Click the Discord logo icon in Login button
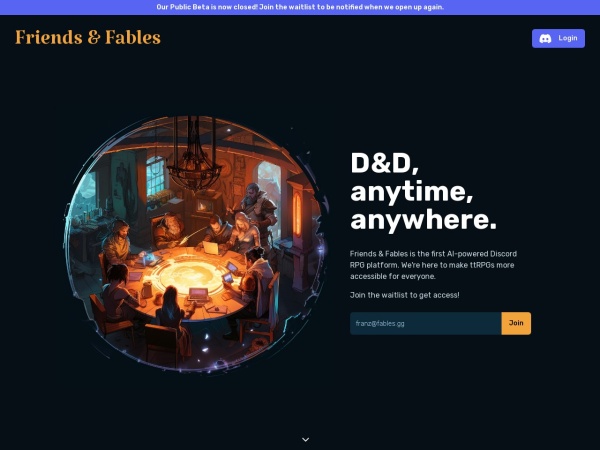This screenshot has width=600, height=450. (546, 39)
